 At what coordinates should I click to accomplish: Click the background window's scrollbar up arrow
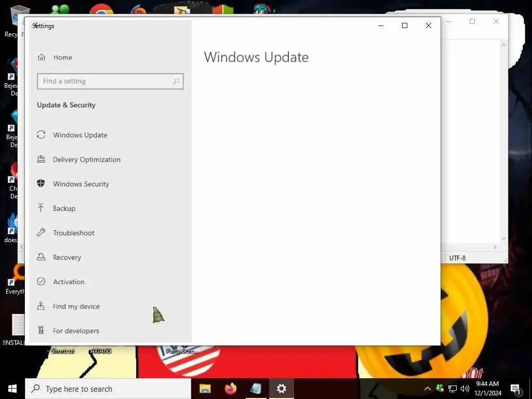click(x=503, y=45)
